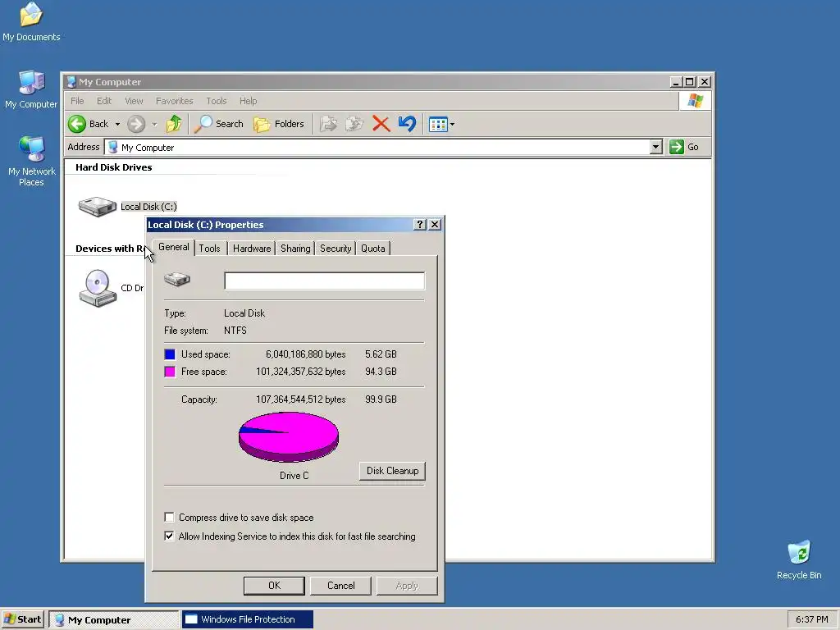
Task: Click the Disk Cleanup button
Action: pos(392,470)
